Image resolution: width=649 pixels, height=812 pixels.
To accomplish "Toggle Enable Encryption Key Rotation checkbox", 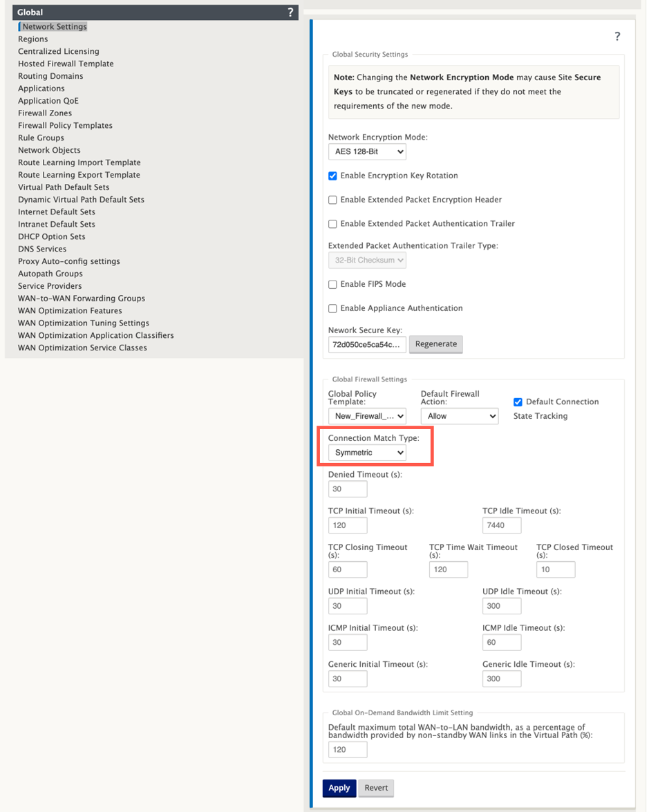I will coord(332,176).
